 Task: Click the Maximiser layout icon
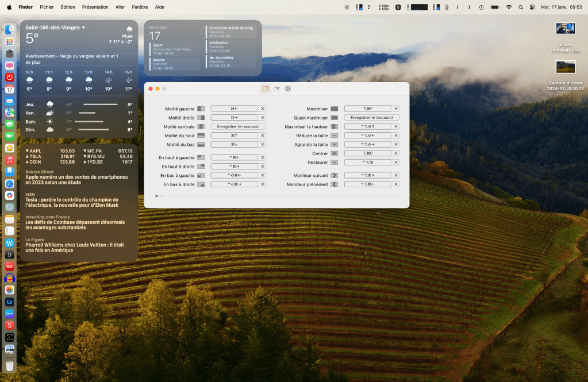click(334, 109)
